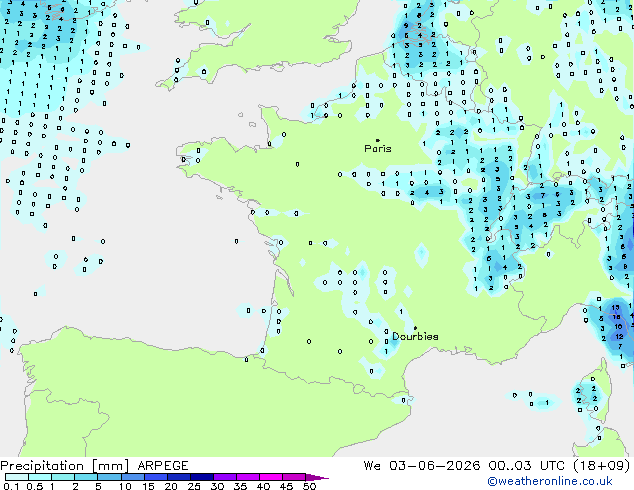Viewport: 634px width, 490px height.
Task: Click the legend label 50
Action: [310, 486]
